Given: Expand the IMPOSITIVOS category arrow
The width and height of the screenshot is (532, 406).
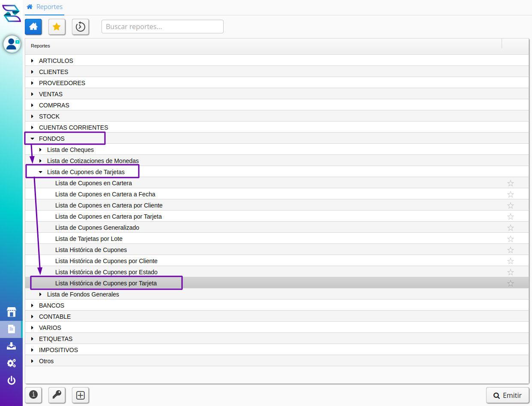Looking at the screenshot, I should pyautogui.click(x=32, y=350).
